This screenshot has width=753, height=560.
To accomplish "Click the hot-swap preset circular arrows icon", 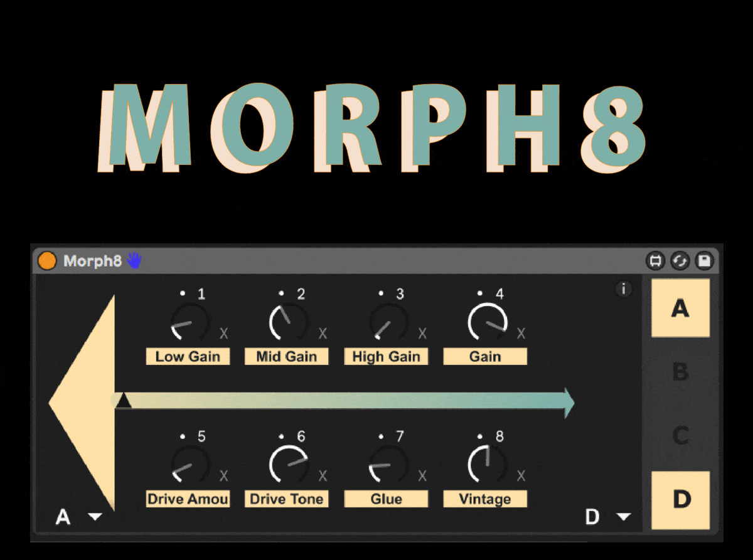I will pyautogui.click(x=680, y=261).
